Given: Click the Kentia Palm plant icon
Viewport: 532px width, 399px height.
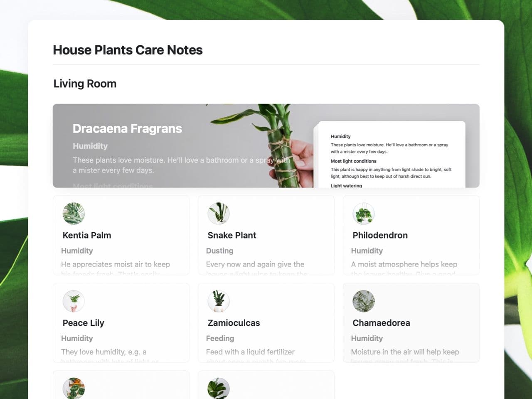Looking at the screenshot, I should coord(74,214).
